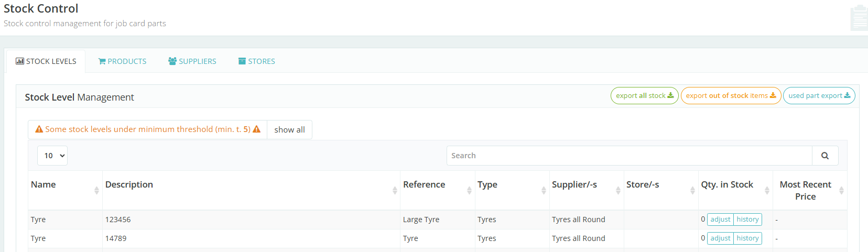868x252 pixels.
Task: Sort by Supplier/-s column header
Action: (574, 184)
